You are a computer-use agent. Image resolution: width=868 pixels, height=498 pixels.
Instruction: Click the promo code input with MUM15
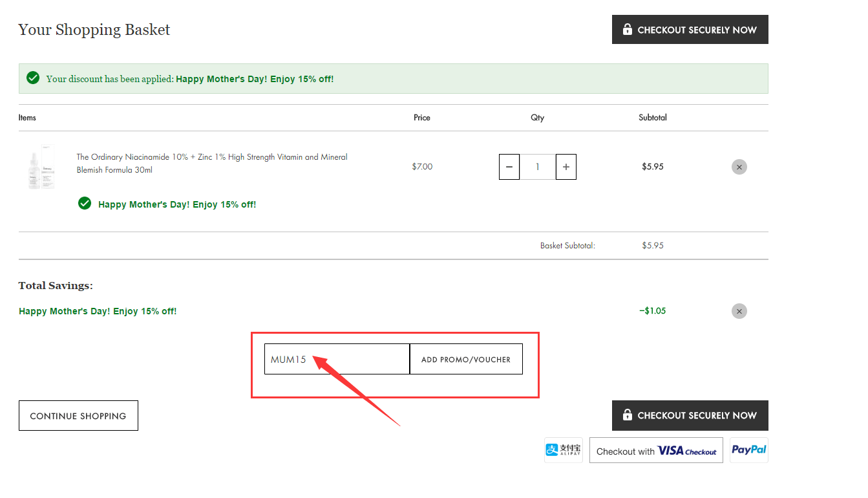point(337,359)
